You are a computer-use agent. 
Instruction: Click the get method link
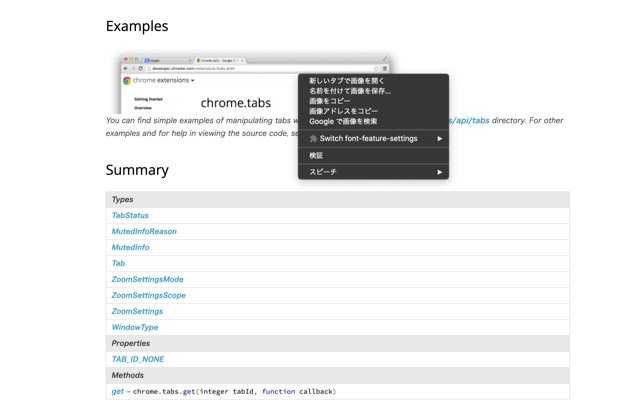(x=117, y=391)
